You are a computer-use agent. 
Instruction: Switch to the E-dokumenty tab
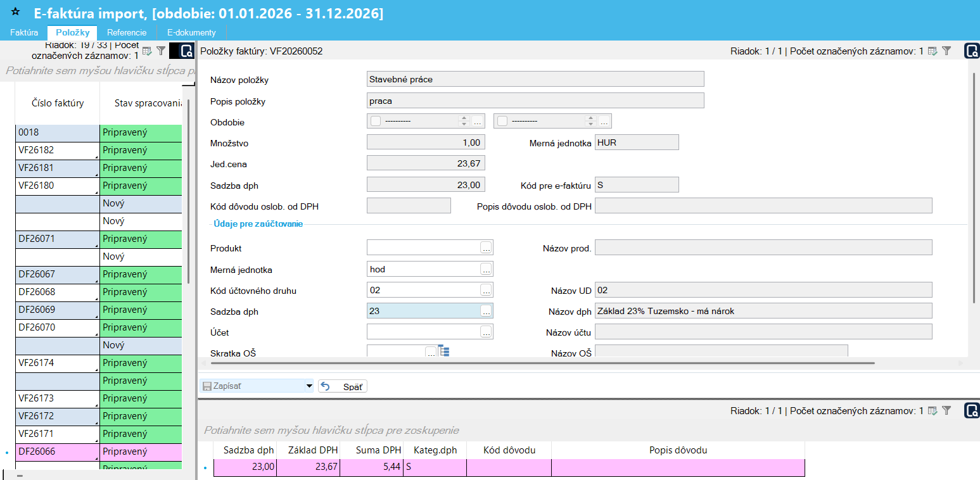pyautogui.click(x=191, y=32)
